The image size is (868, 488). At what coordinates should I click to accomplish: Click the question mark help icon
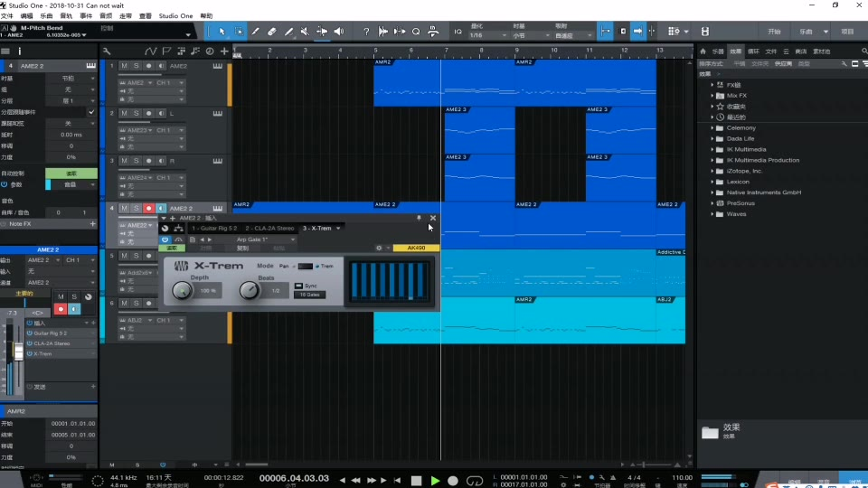[x=366, y=32]
